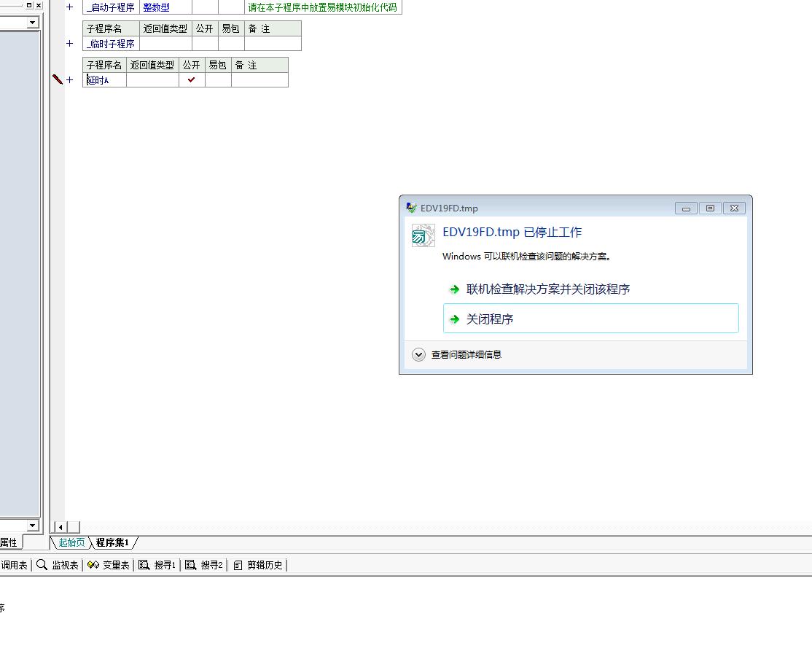Image resolution: width=812 pixels, height=667 pixels.
Task: Click the 返回值类型 cell for _临时子程序
Action: (165, 44)
